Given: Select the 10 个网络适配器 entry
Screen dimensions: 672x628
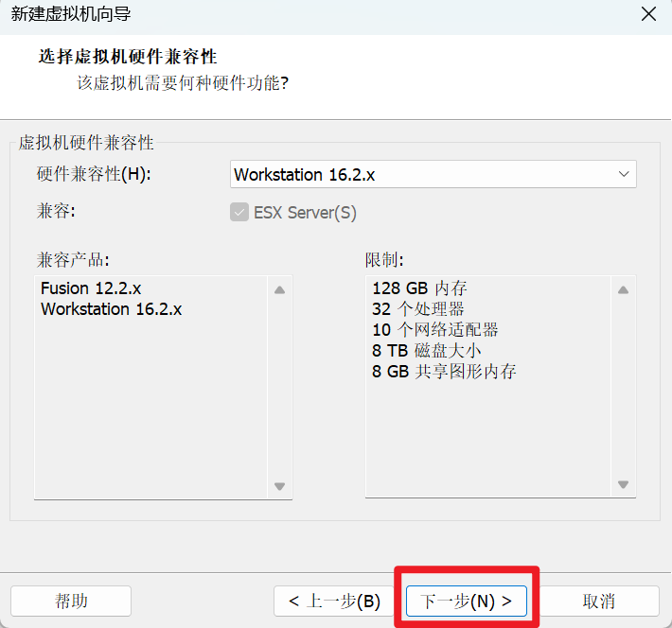Looking at the screenshot, I should click(x=435, y=330).
